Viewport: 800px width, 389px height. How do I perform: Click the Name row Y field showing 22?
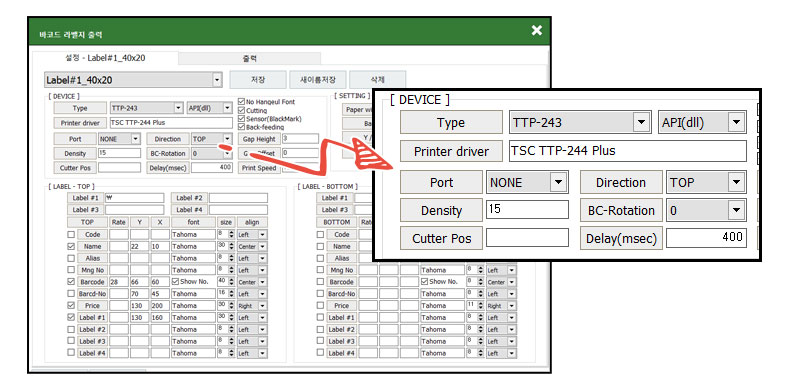139,247
